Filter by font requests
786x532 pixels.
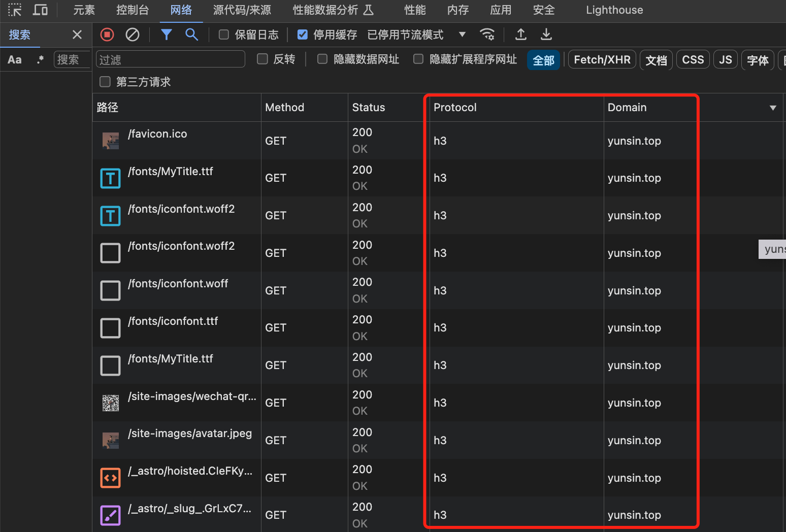[x=758, y=60]
